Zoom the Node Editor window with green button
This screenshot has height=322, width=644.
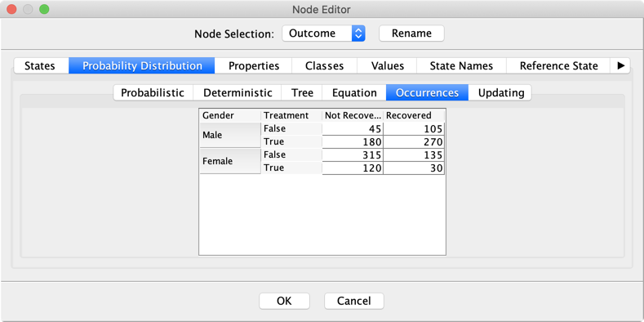pyautogui.click(x=44, y=9)
